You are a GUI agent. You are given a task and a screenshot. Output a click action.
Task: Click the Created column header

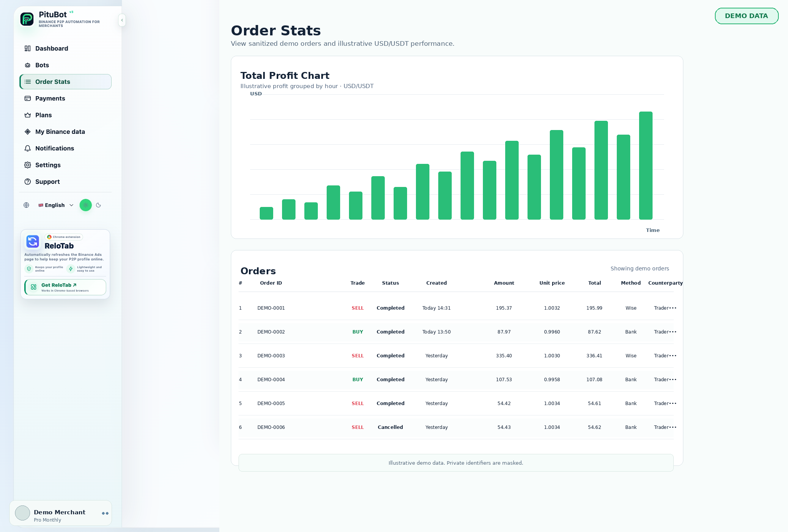(437, 283)
